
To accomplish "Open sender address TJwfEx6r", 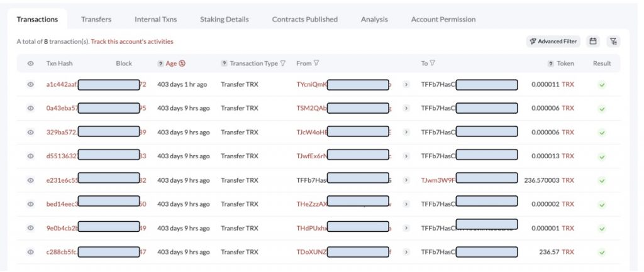I will (312, 156).
